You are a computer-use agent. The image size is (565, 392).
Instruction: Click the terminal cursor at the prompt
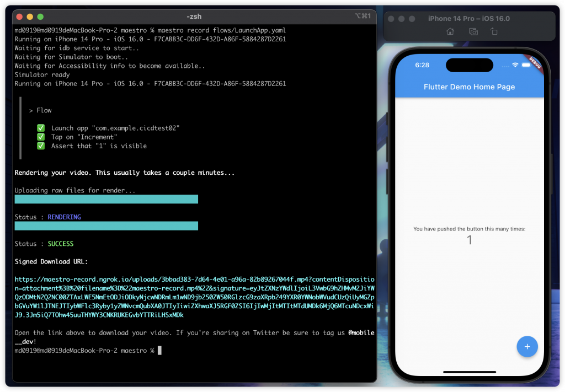[159, 350]
